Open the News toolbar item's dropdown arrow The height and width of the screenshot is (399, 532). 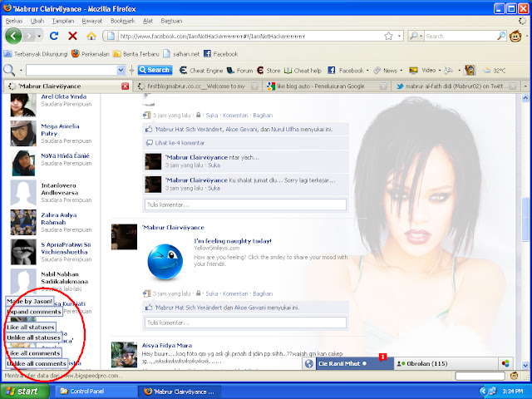(401, 70)
